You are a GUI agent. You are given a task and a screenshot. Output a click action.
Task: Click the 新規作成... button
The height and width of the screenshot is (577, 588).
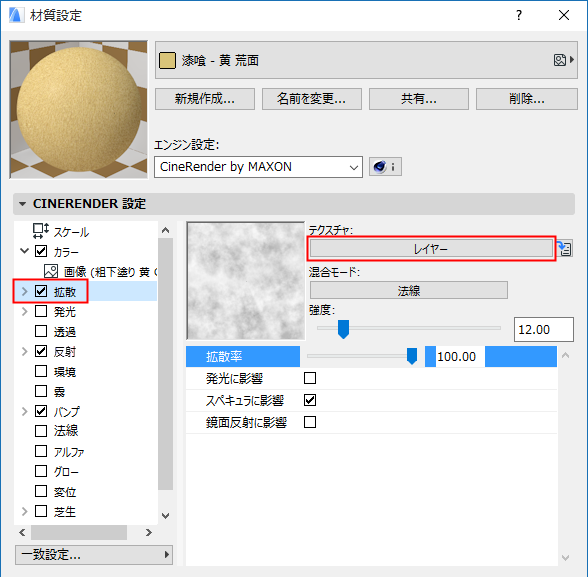(205, 99)
